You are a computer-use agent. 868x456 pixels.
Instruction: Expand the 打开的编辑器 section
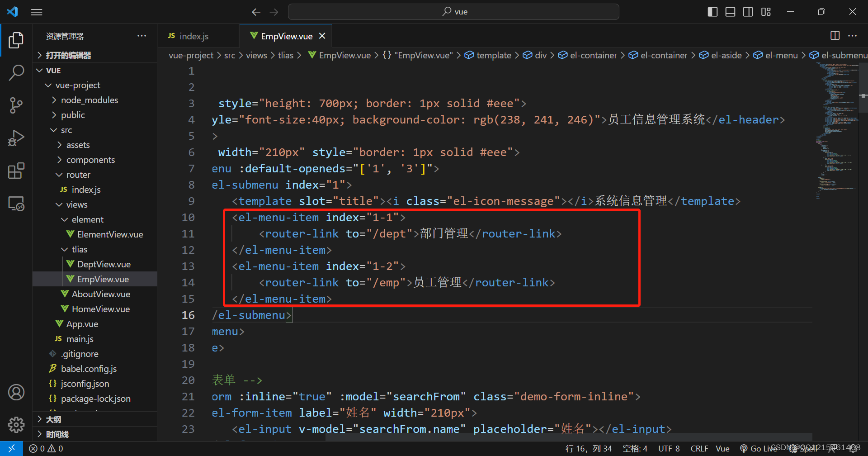coord(95,55)
